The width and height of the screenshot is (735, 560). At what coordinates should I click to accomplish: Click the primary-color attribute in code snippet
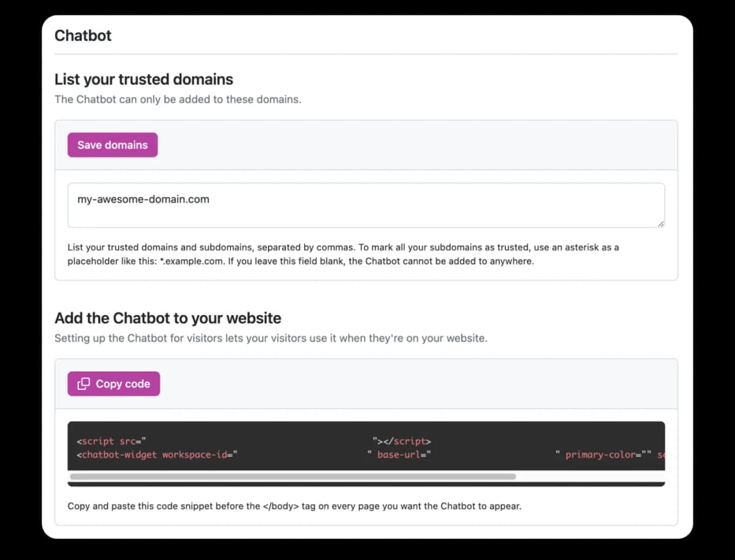[608, 455]
